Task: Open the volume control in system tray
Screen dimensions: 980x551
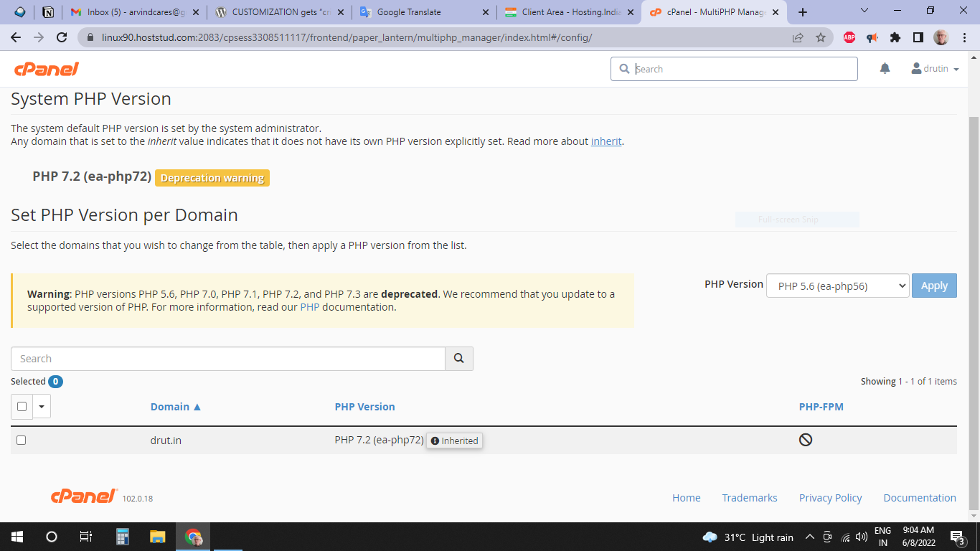Action: point(862,537)
